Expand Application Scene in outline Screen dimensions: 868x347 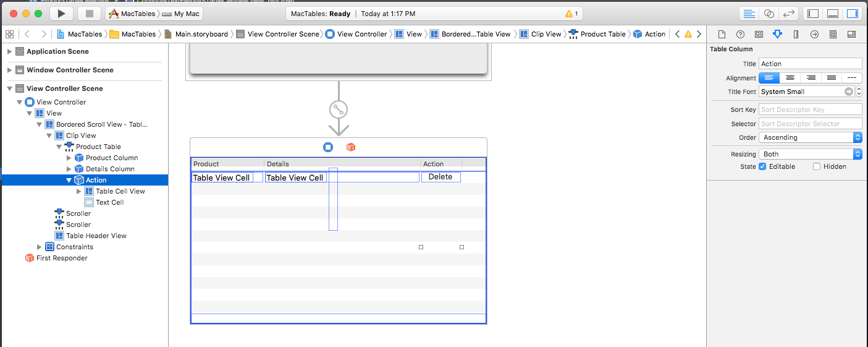point(9,51)
